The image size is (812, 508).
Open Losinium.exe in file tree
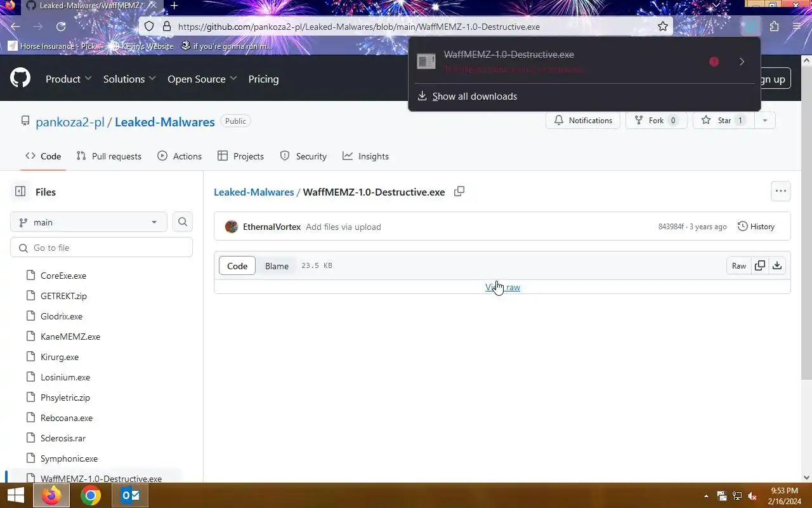coord(65,377)
